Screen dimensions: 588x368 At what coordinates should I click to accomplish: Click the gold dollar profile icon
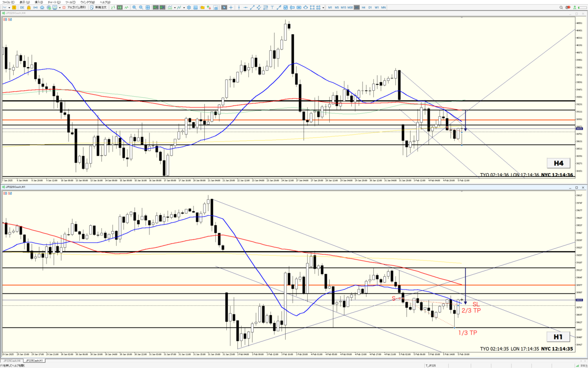pos(14,7)
